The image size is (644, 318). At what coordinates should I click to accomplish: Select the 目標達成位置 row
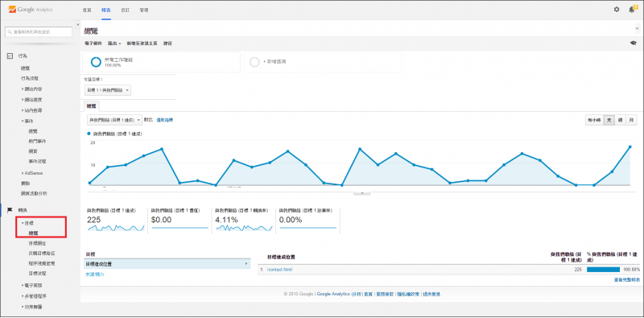pos(167,264)
